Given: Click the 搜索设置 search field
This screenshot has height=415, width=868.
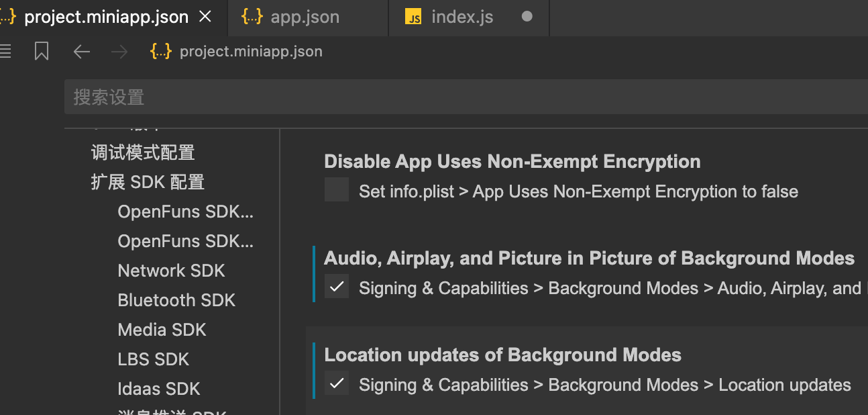Looking at the screenshot, I should pos(463,97).
